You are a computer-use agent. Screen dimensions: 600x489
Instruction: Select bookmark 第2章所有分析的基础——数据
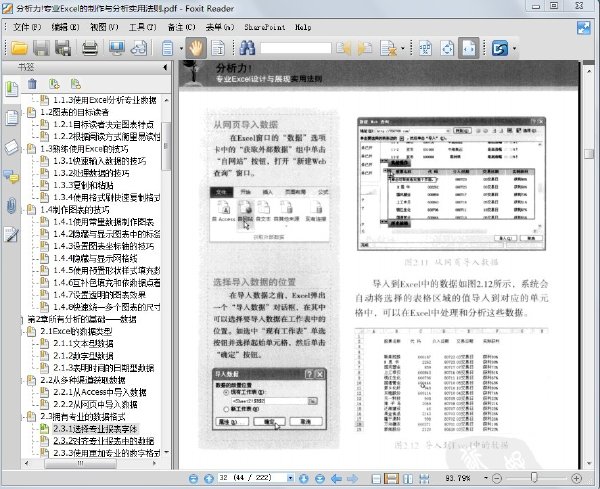tap(82, 319)
